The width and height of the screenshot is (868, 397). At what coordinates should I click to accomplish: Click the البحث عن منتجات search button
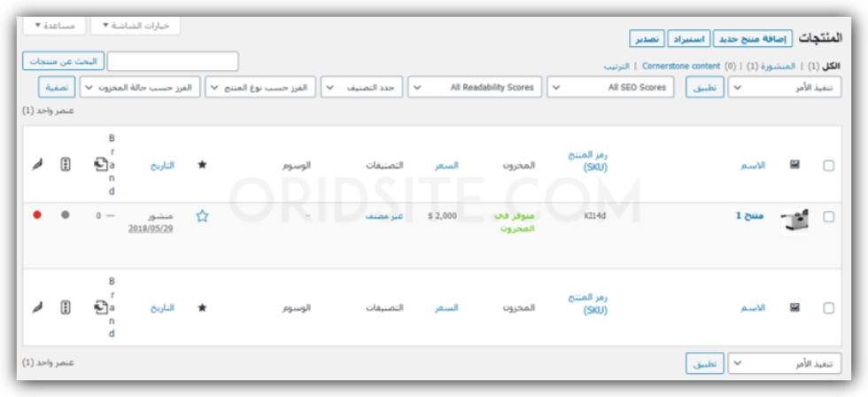coord(63,61)
